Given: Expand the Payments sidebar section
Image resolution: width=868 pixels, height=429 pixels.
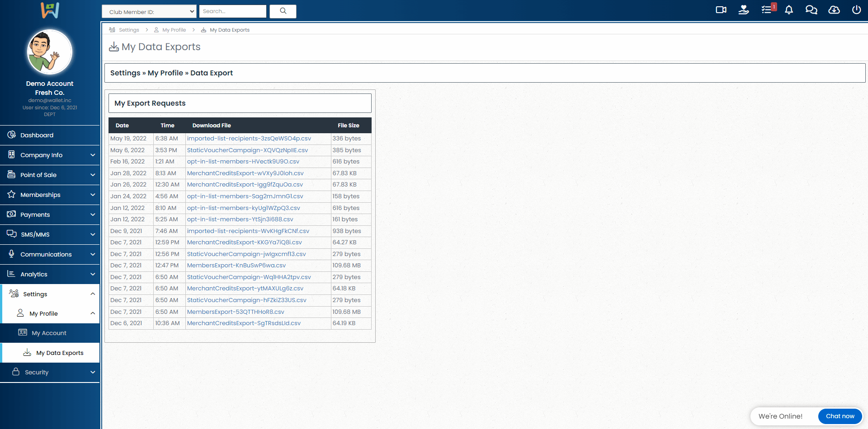Looking at the screenshot, I should [x=50, y=214].
